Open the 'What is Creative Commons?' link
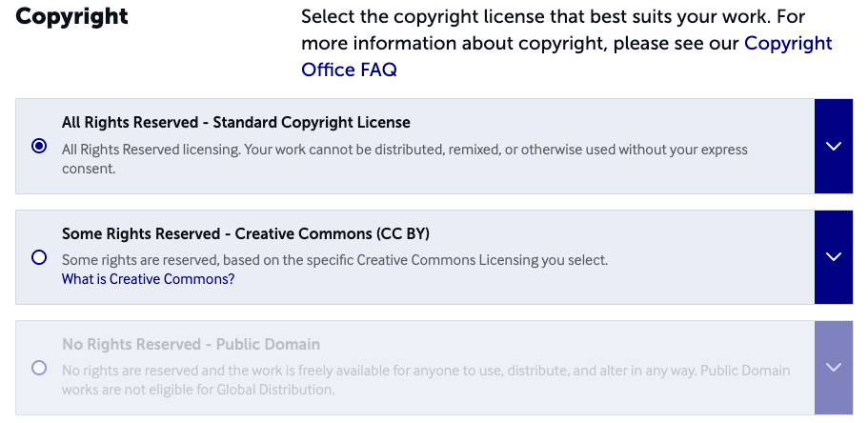This screenshot has width=868, height=423. coord(148,279)
